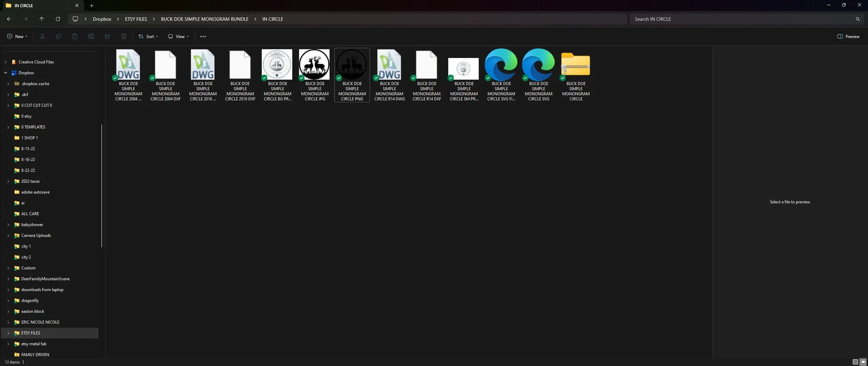Image resolution: width=868 pixels, height=366 pixels.
Task: Click IN CIRCLE breadcrumb segment
Action: point(273,19)
